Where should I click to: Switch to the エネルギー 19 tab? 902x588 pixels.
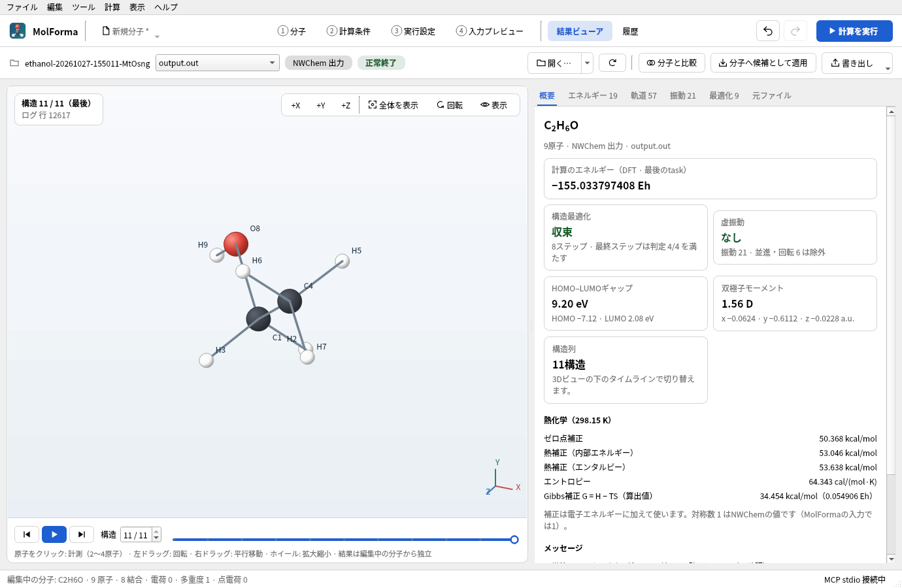[593, 95]
